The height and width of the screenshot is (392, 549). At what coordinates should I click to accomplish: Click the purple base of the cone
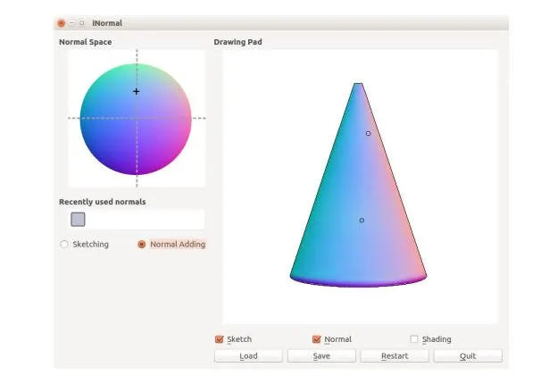[x=358, y=281]
